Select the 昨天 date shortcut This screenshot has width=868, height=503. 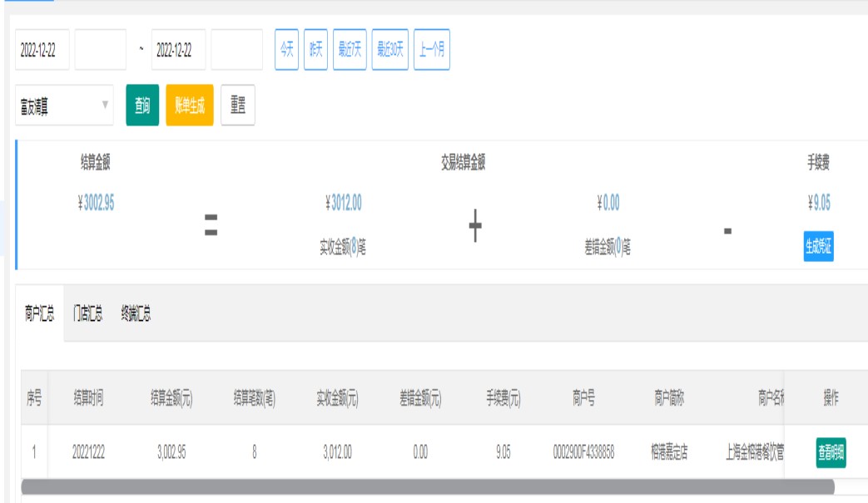pos(315,50)
